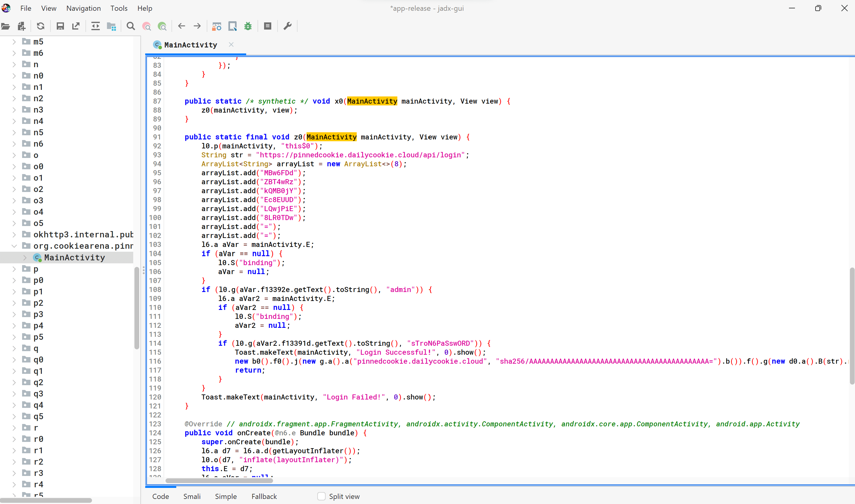Screen dimensions: 855x504
Task: Click the z0 method name declaration
Action: click(298, 137)
